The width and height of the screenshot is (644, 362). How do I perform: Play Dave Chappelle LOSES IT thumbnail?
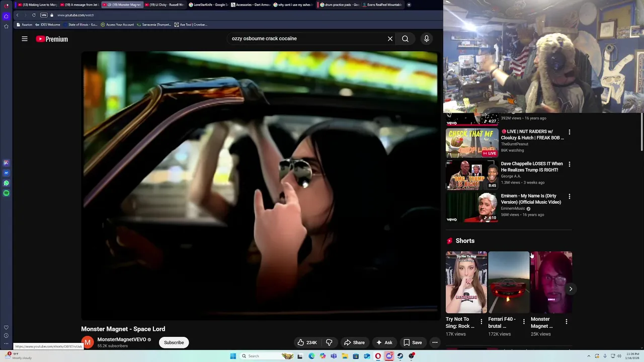472,175
